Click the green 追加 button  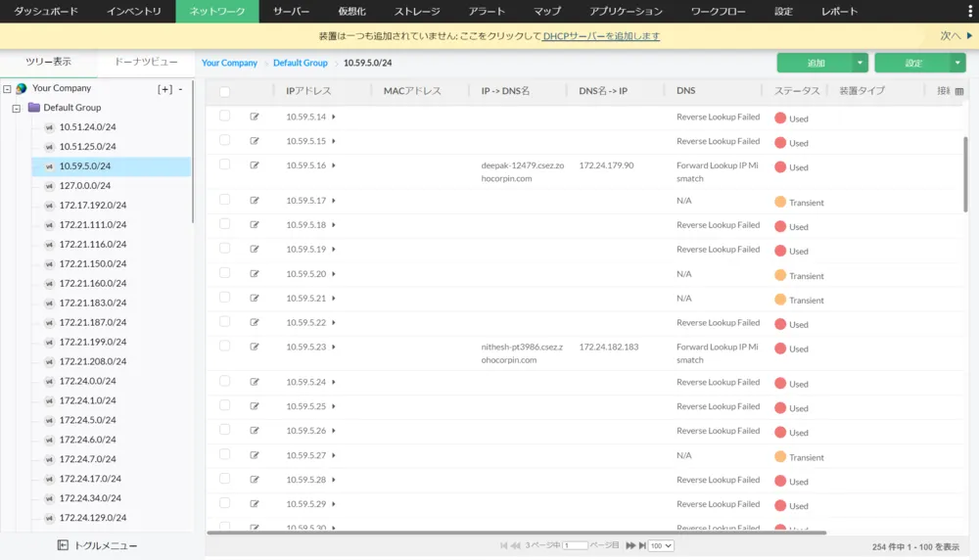(815, 63)
